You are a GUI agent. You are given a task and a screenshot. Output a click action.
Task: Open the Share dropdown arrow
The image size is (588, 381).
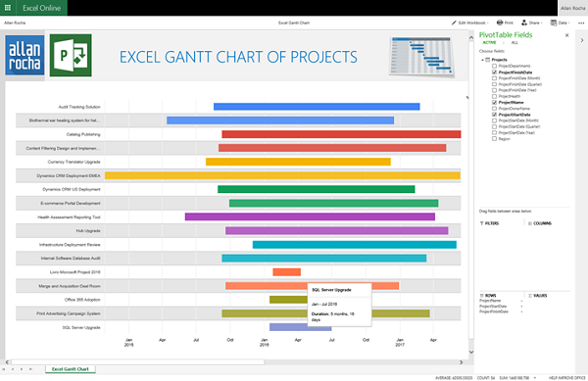click(542, 24)
